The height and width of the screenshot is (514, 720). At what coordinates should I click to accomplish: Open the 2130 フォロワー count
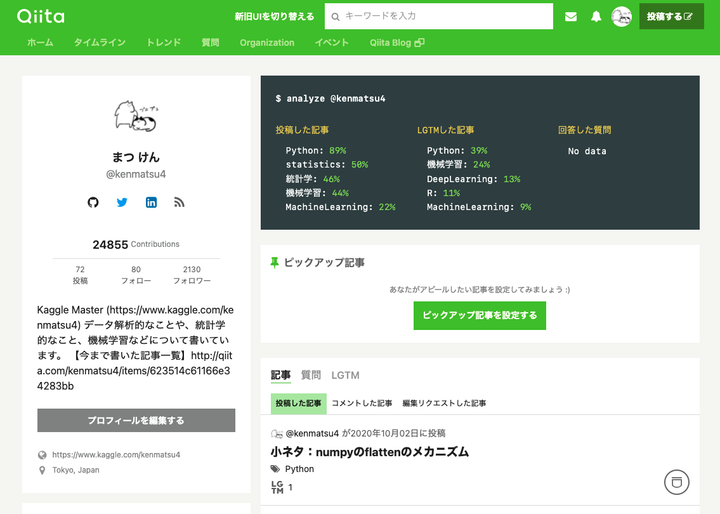click(x=192, y=275)
